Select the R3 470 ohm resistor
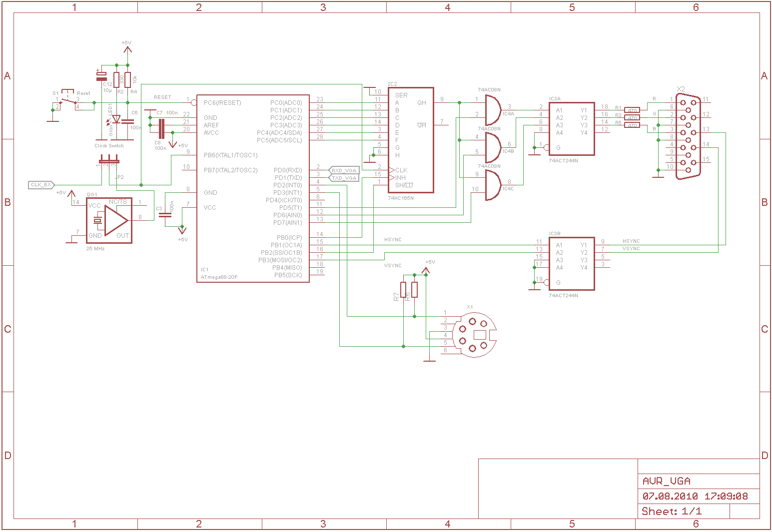Image resolution: width=772 pixels, height=532 pixels. [x=632, y=118]
